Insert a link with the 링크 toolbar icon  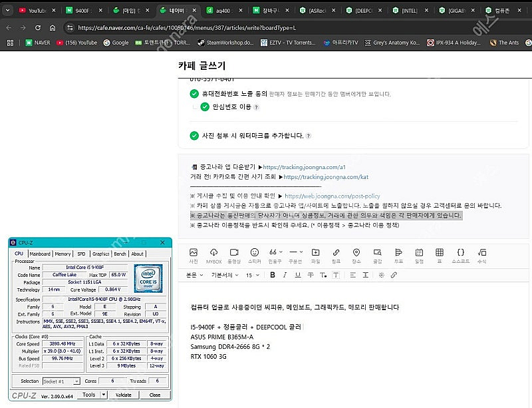(336, 256)
